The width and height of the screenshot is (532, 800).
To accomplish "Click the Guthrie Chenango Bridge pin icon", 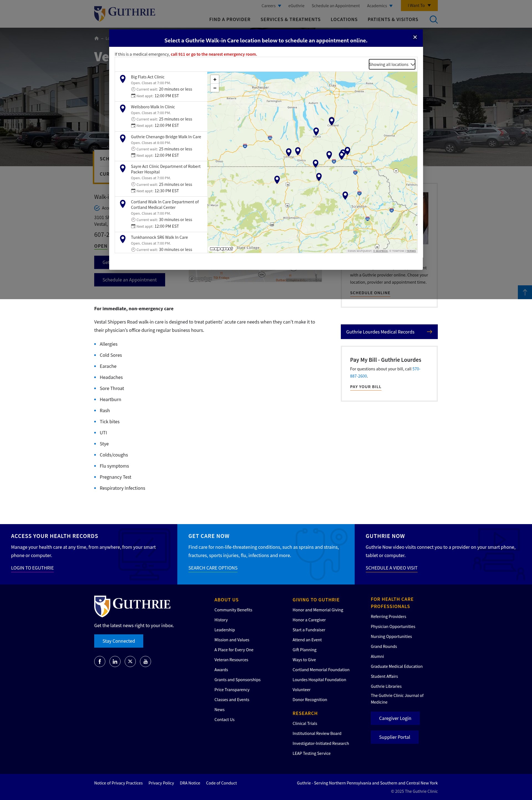I will 123,138.
